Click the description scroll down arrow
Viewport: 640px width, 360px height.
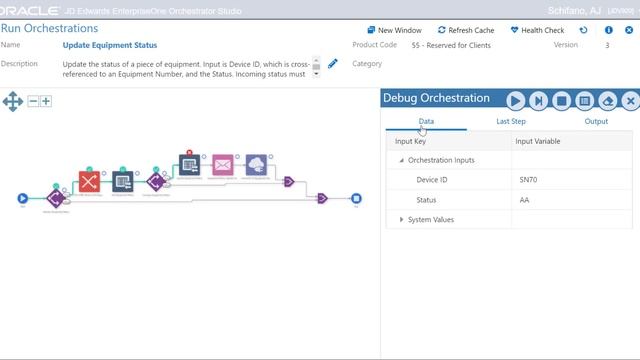tap(316, 74)
